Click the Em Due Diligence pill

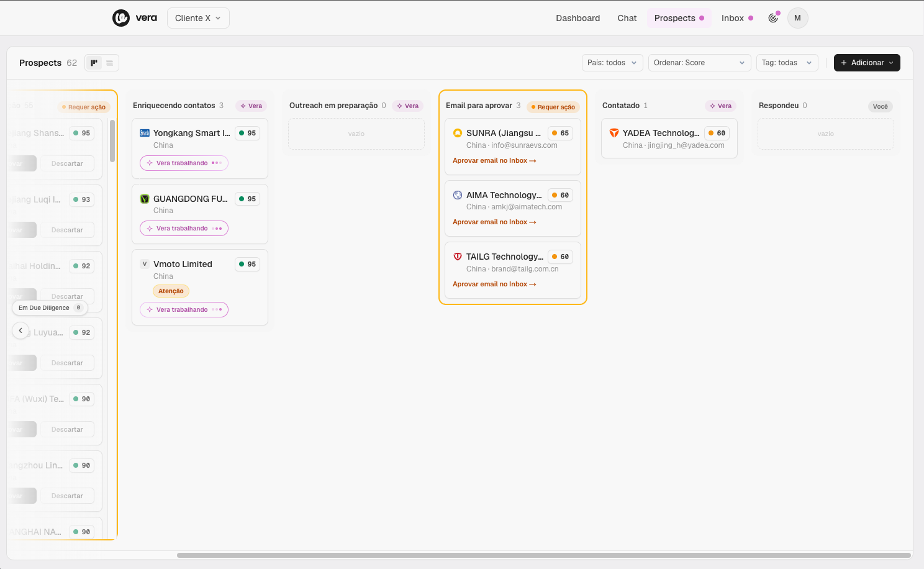[x=50, y=307]
